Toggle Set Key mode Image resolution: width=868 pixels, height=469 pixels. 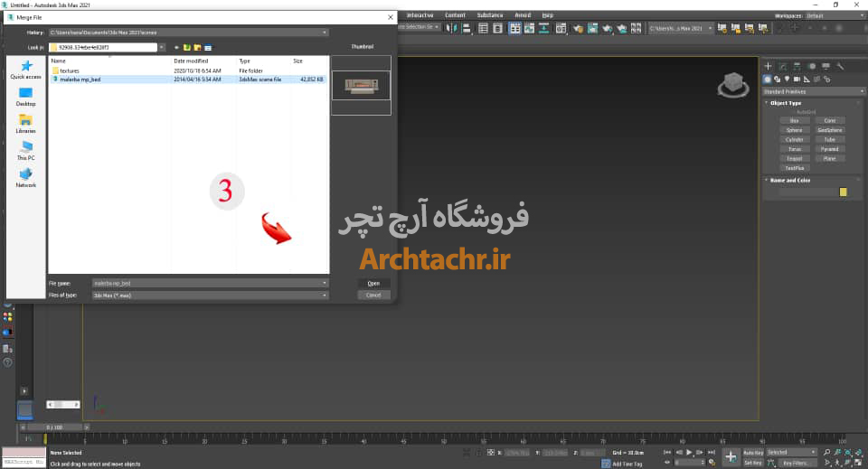pos(753,463)
